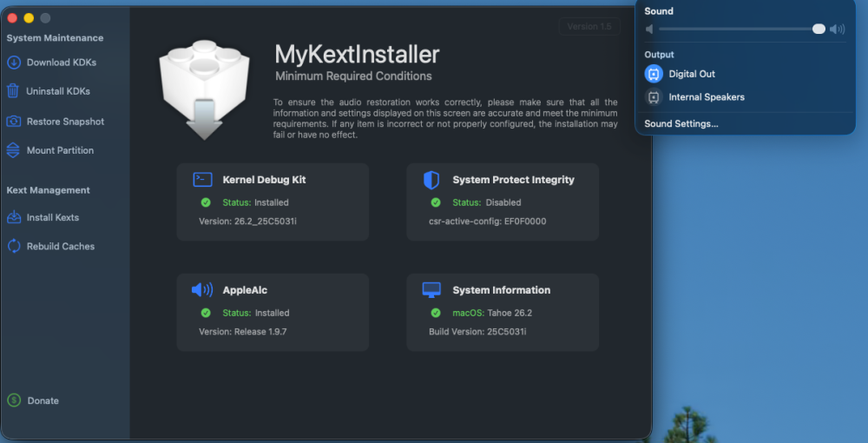Open Sound Settings…
Image resolution: width=868 pixels, height=443 pixels.
tap(681, 123)
